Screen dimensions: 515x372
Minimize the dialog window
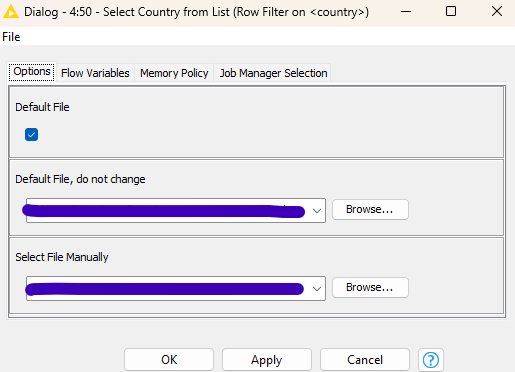tap(406, 11)
